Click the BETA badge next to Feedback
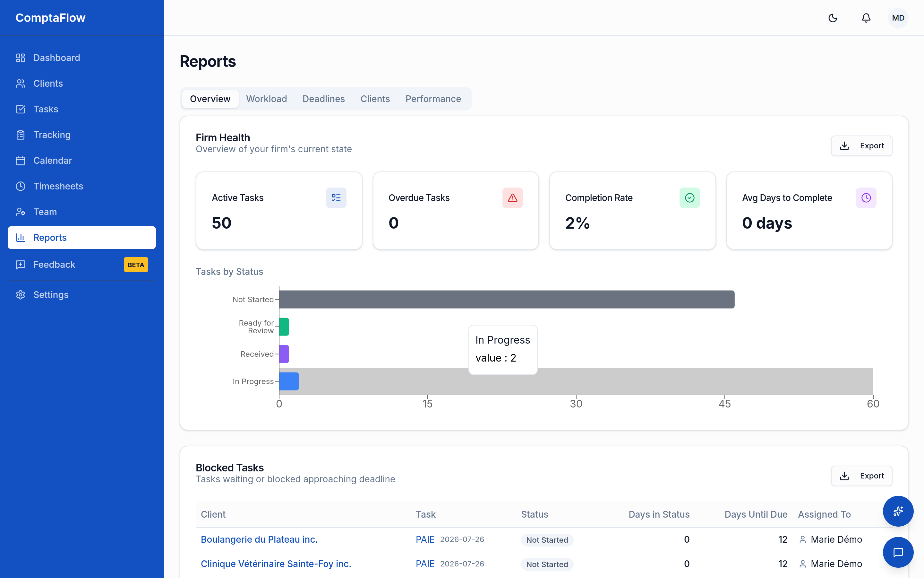The height and width of the screenshot is (578, 924). [136, 265]
